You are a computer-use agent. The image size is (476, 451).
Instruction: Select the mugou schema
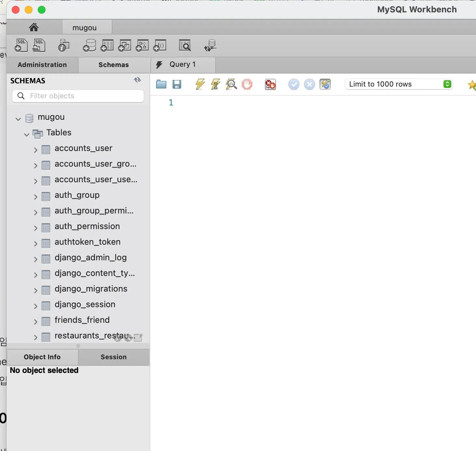tap(51, 117)
